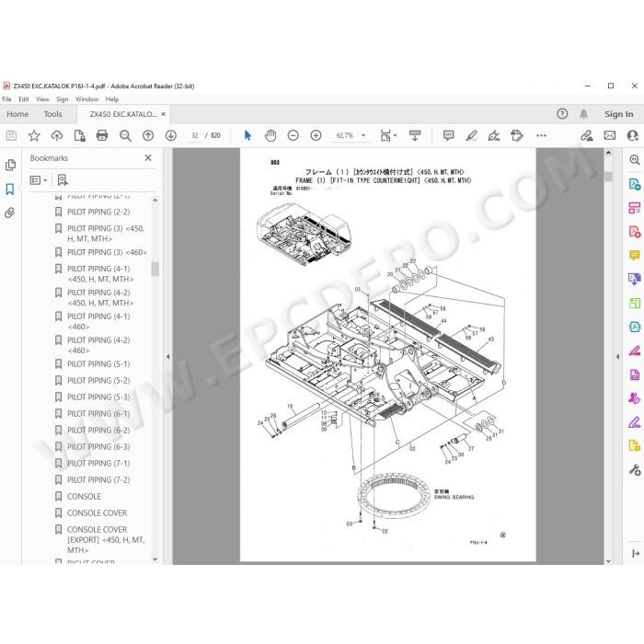Open the View menu
The height and width of the screenshot is (644, 644).
42,99
